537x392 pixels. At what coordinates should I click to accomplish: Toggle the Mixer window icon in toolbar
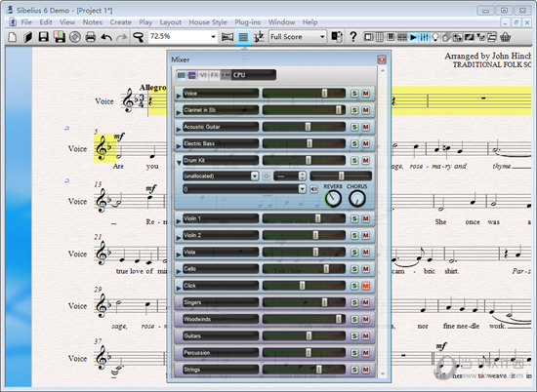(425, 37)
